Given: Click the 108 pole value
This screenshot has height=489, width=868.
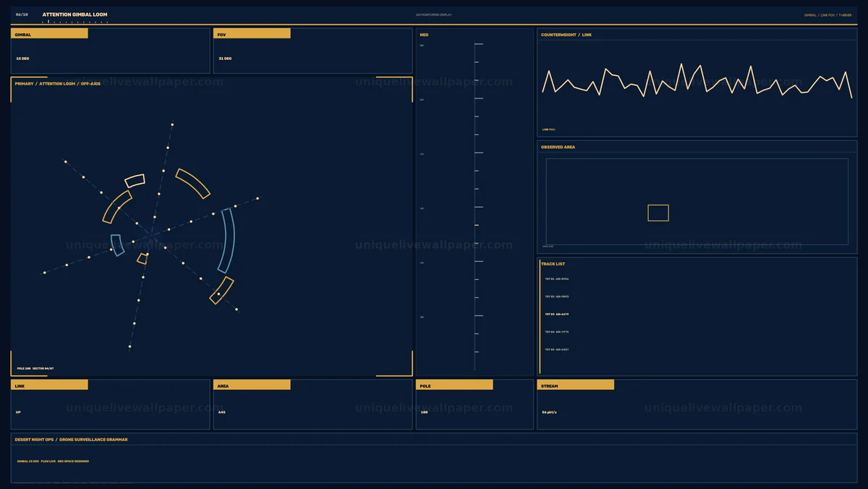Looking at the screenshot, I should pyautogui.click(x=424, y=412).
